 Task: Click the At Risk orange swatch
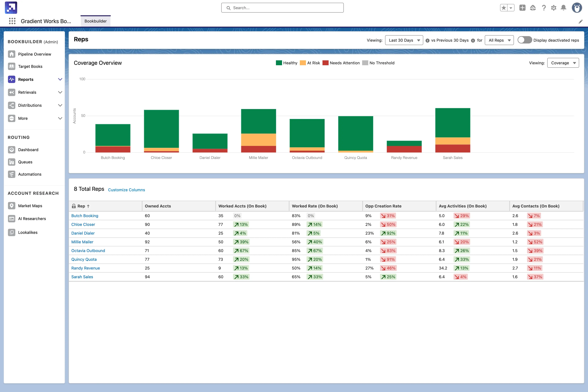[x=303, y=63]
